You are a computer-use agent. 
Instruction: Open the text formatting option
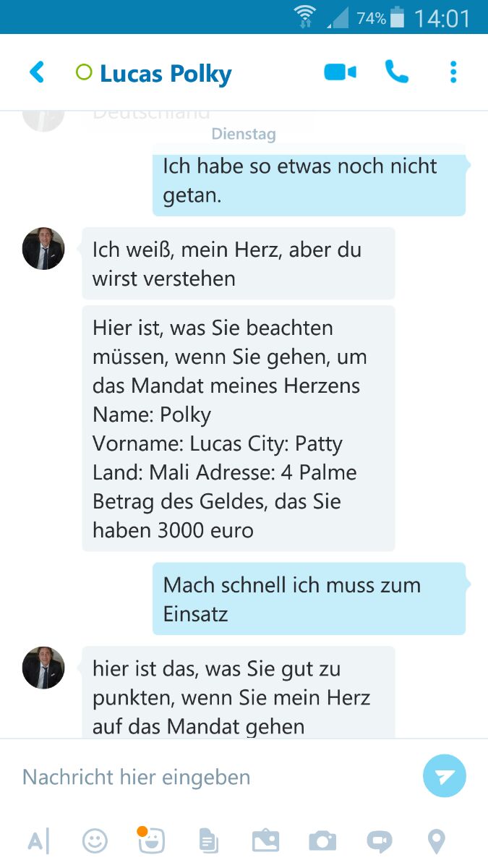[38, 841]
